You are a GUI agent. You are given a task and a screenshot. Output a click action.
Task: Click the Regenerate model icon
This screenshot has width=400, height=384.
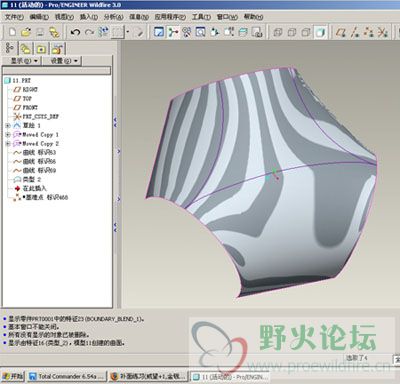point(104,32)
